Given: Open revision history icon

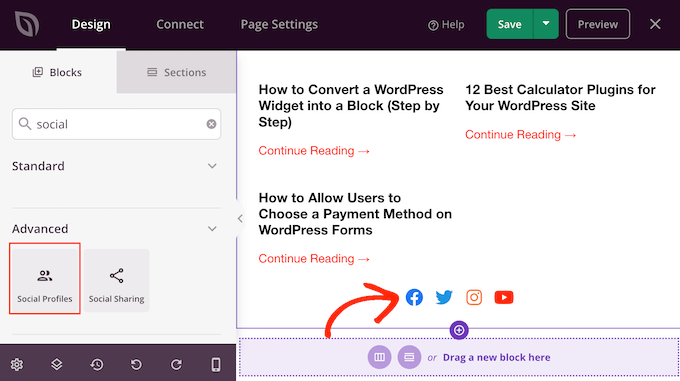Looking at the screenshot, I should point(97,365).
